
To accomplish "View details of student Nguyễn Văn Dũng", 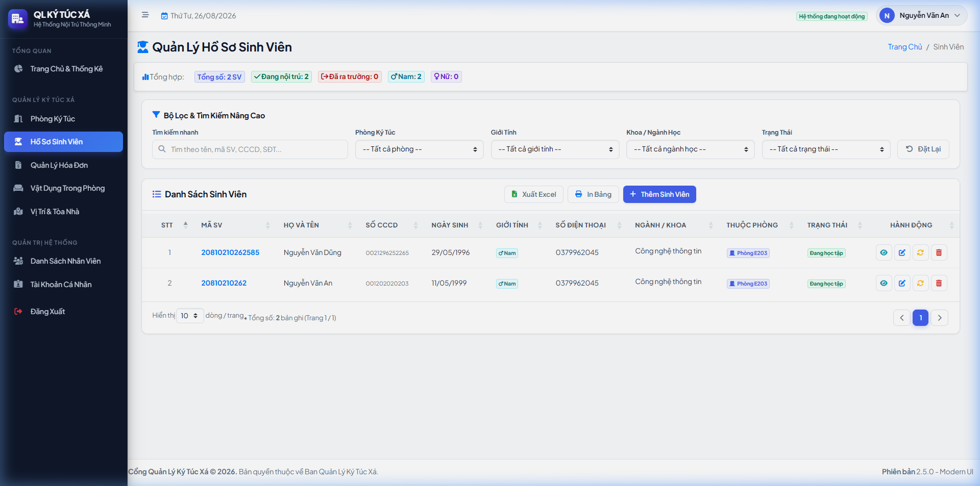I will [884, 252].
